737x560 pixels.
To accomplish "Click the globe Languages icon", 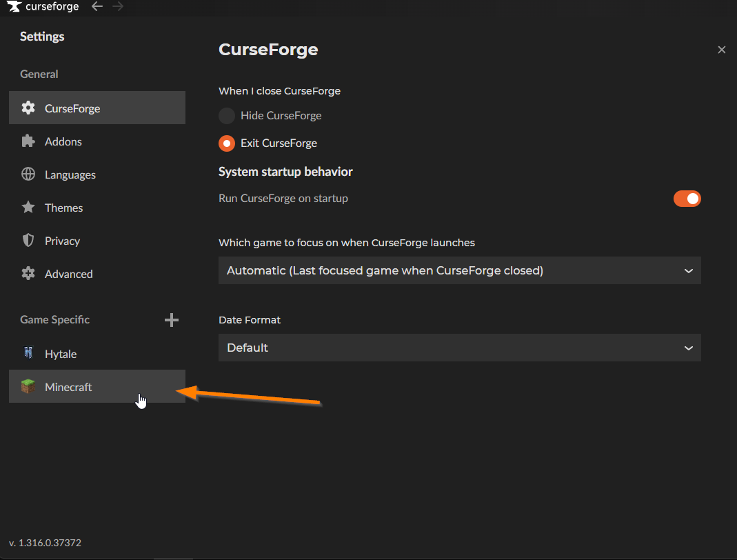I will pyautogui.click(x=28, y=174).
